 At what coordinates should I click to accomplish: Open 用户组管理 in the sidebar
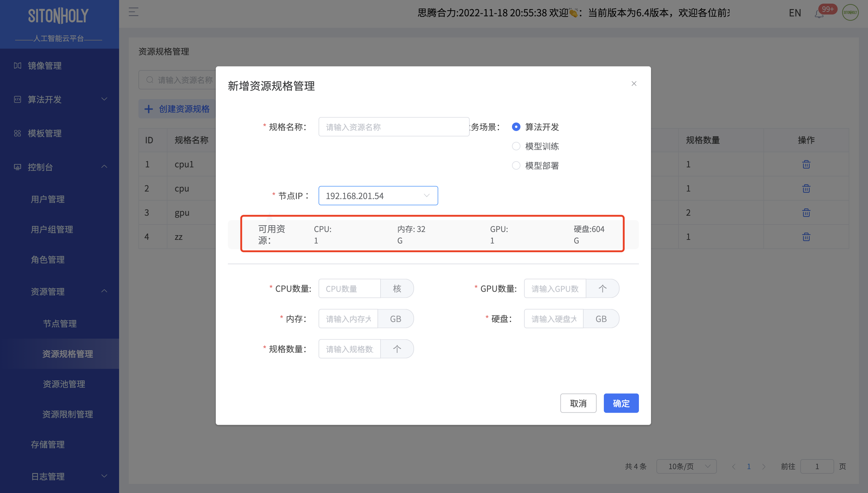(x=52, y=229)
